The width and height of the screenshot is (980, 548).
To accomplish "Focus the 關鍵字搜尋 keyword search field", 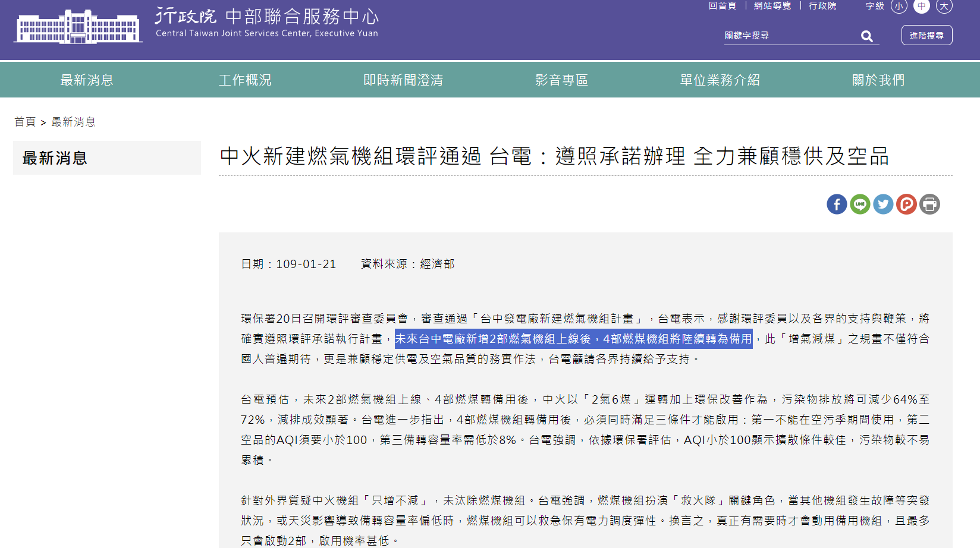I will (788, 36).
